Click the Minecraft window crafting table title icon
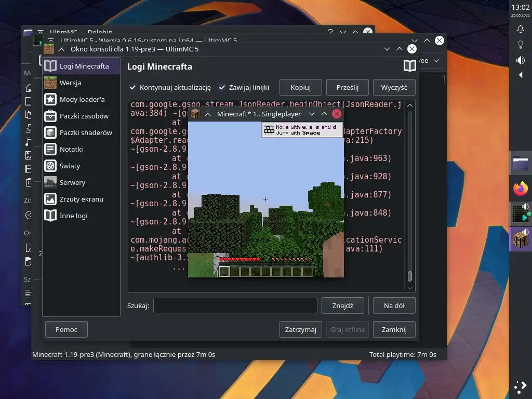The image size is (532, 399). coord(195,114)
